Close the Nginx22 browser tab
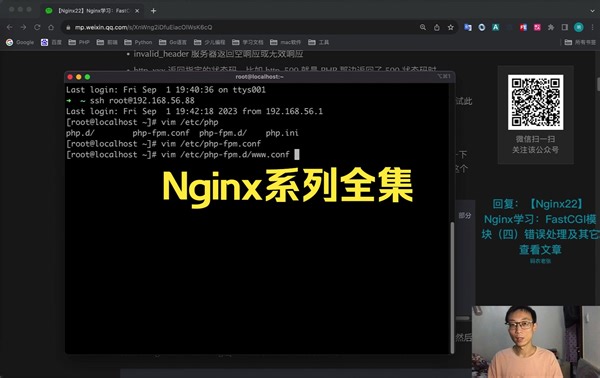The image size is (600, 378). point(137,11)
